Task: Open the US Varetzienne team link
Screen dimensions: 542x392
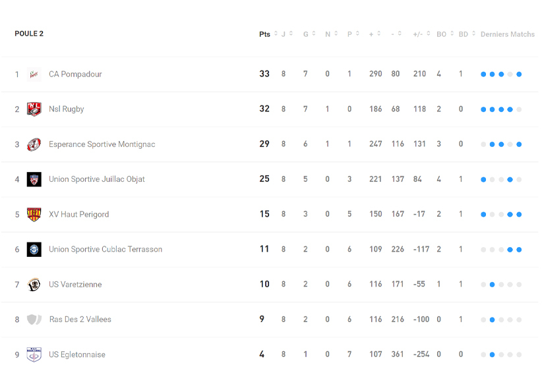Action: pos(75,285)
